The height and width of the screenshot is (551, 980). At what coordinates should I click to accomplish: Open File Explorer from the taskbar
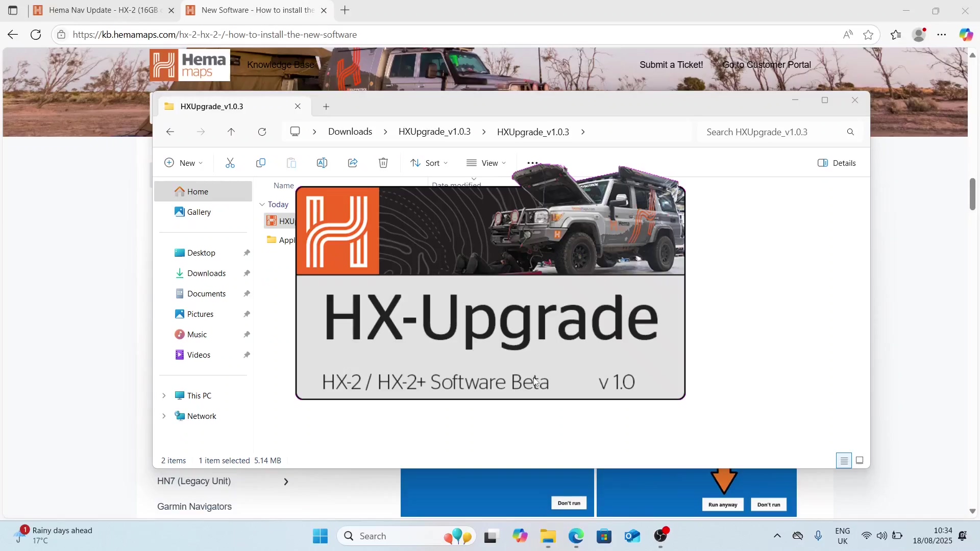(548, 536)
